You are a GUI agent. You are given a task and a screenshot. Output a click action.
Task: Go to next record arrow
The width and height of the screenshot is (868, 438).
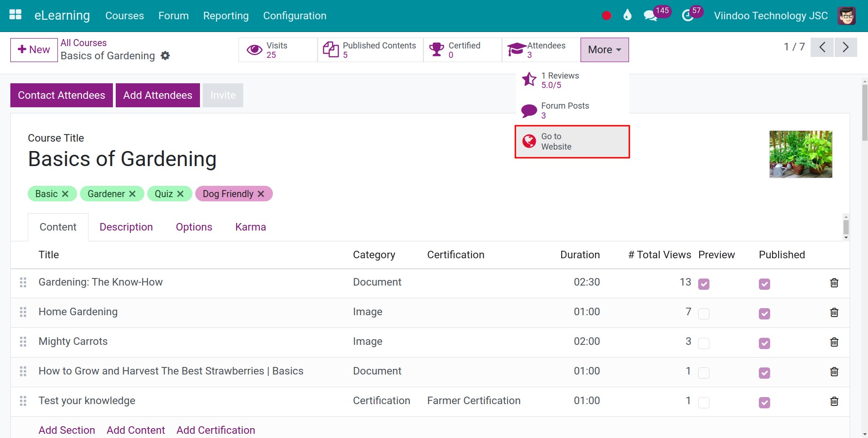coord(845,47)
